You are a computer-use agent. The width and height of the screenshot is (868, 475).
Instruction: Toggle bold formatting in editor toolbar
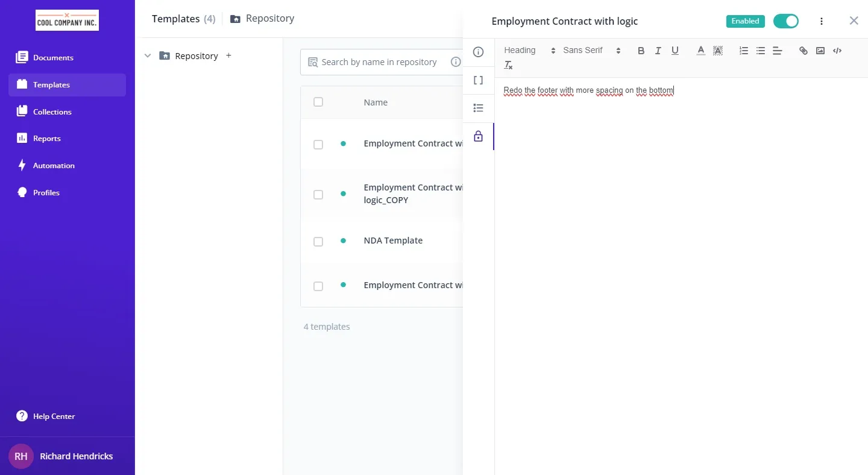pos(641,51)
